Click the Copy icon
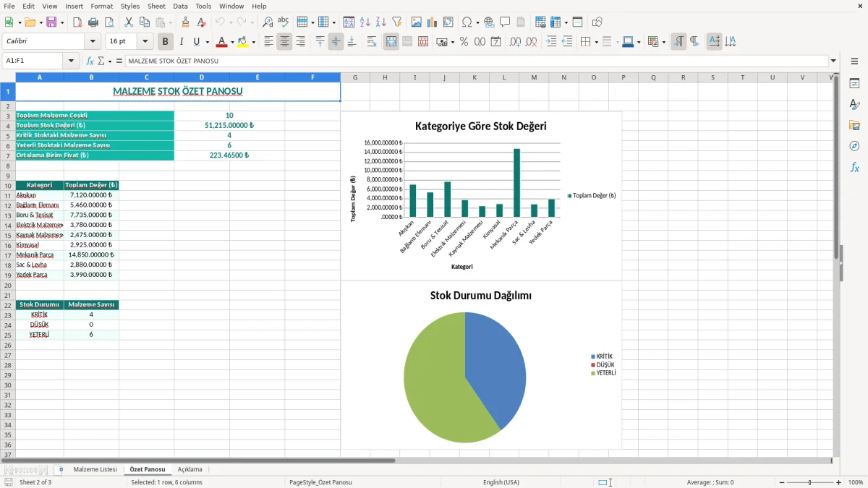Screen dimensions: 868x488 (x=145, y=22)
